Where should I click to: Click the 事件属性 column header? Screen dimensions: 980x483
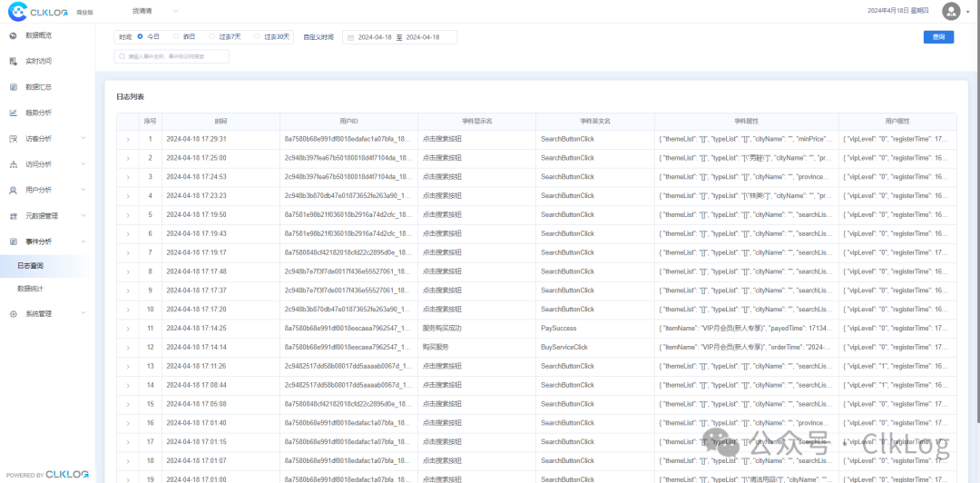pyautogui.click(x=746, y=122)
